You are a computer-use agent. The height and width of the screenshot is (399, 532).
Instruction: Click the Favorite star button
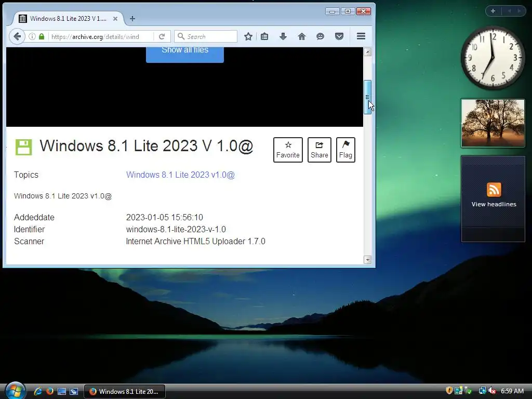click(x=288, y=150)
